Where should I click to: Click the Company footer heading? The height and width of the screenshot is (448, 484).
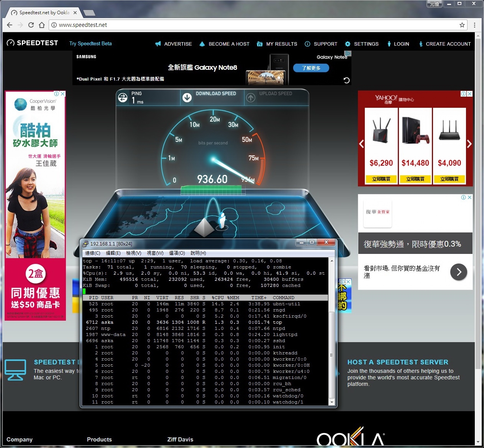pyautogui.click(x=20, y=440)
